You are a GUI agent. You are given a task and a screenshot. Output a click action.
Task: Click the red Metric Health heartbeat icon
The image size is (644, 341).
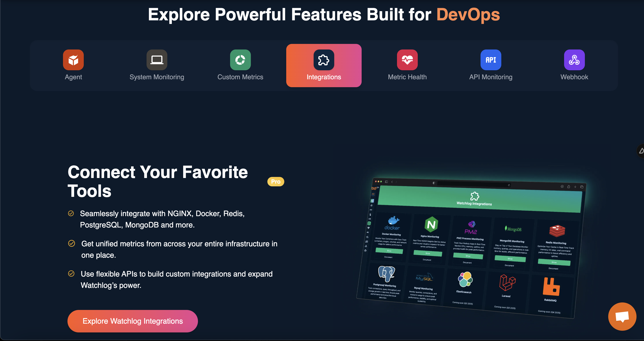[x=407, y=60]
